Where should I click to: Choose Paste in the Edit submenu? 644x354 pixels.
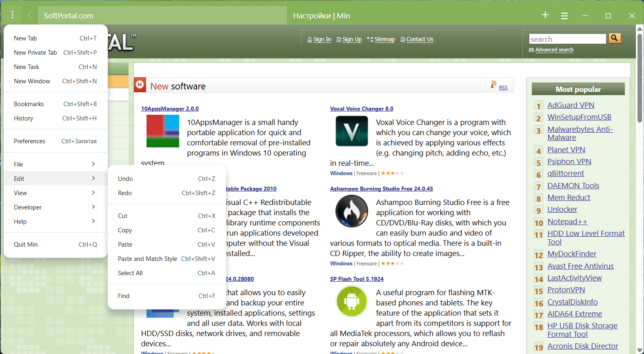tap(167, 245)
